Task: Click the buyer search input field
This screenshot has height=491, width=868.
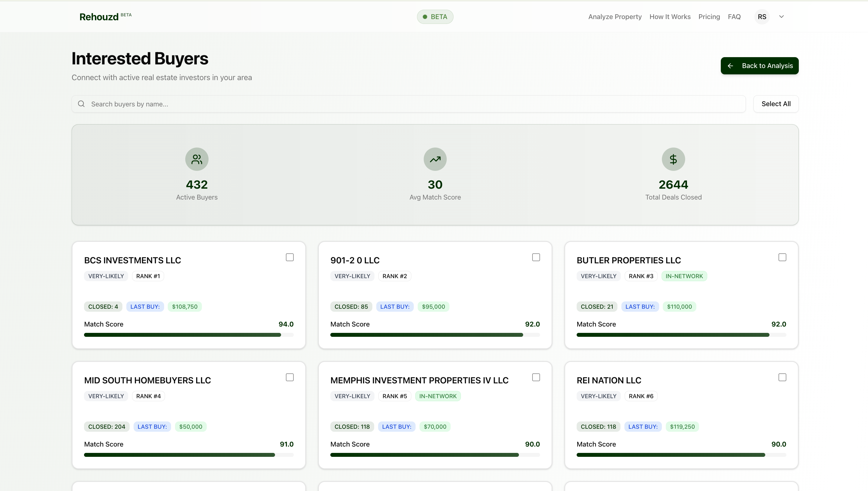Action: (236, 104)
